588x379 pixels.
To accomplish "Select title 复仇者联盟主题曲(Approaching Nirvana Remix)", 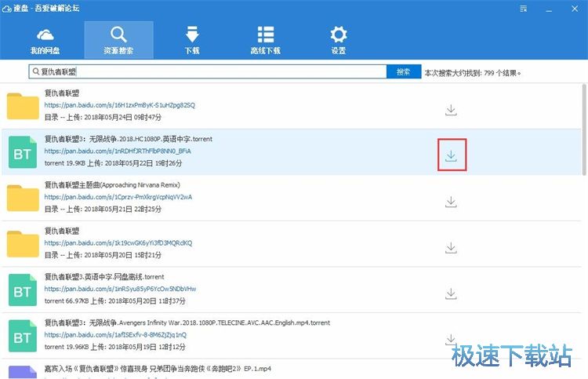I will tap(112, 184).
